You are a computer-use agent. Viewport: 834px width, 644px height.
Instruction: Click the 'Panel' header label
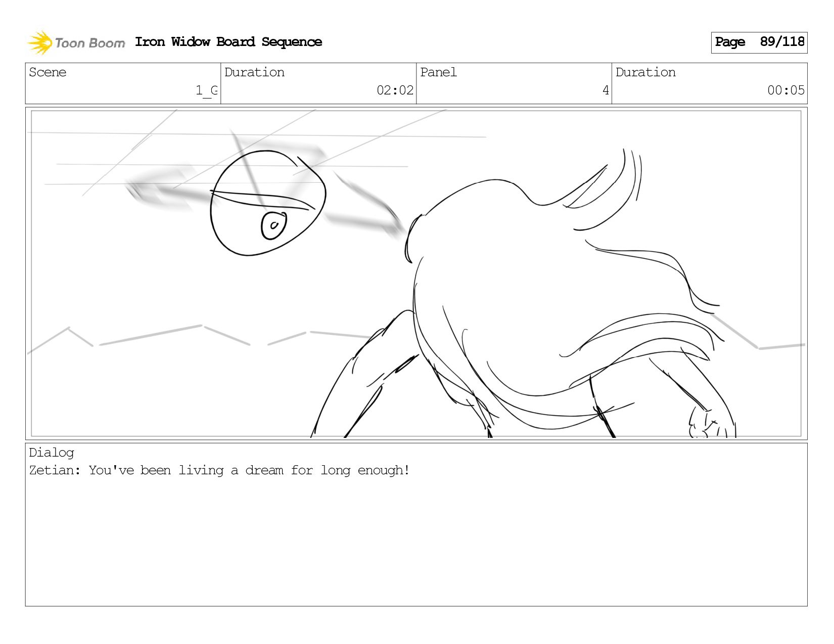tap(438, 72)
